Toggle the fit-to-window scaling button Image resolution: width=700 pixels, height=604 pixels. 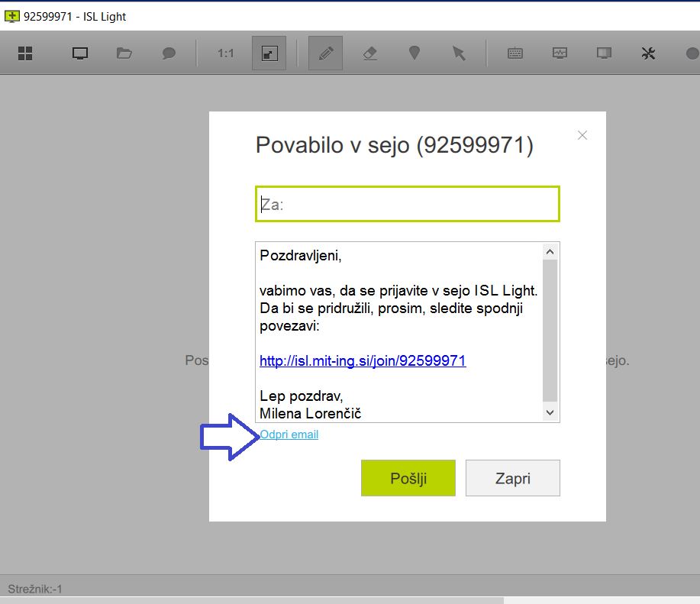tap(269, 53)
